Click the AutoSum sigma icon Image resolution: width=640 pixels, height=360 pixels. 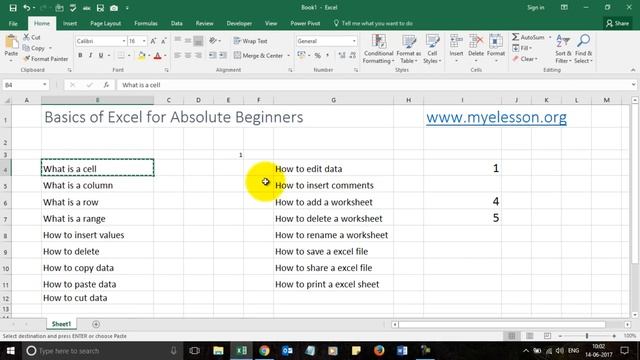tap(516, 37)
